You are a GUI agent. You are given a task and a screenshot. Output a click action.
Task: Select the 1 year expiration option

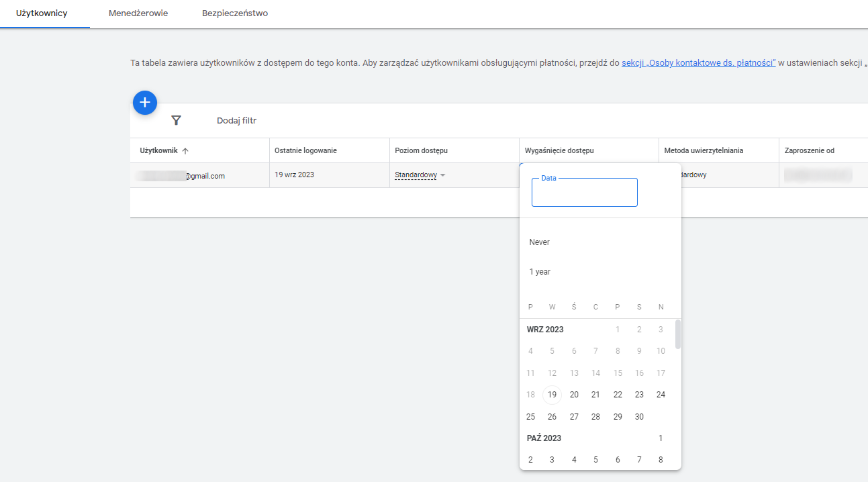pos(540,271)
